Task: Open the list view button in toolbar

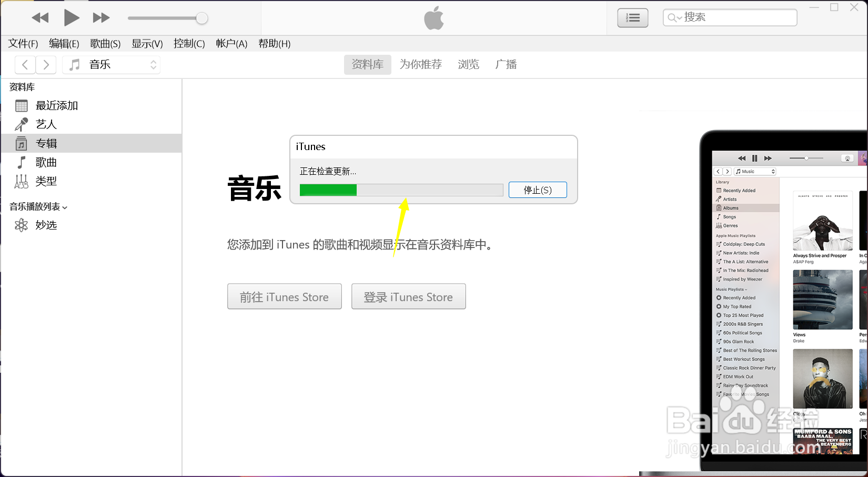Action: pyautogui.click(x=632, y=18)
